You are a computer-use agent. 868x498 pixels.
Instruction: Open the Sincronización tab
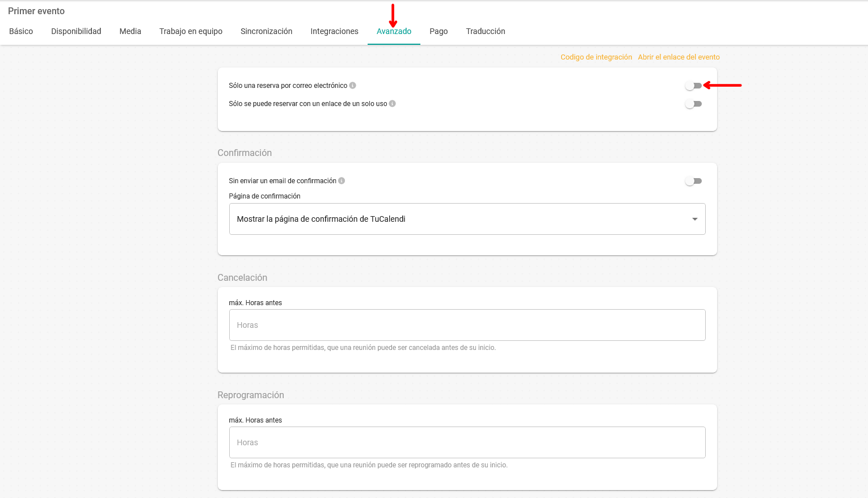click(266, 31)
